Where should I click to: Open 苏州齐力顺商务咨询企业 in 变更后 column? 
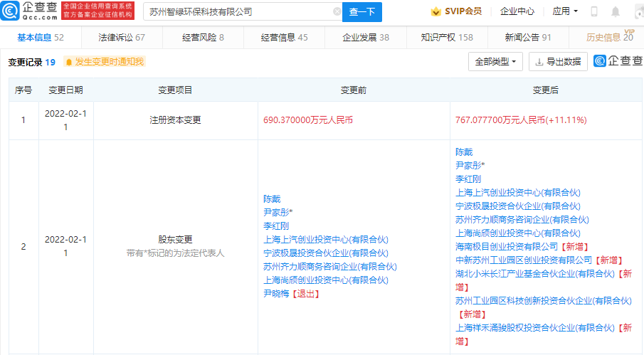(x=522, y=220)
